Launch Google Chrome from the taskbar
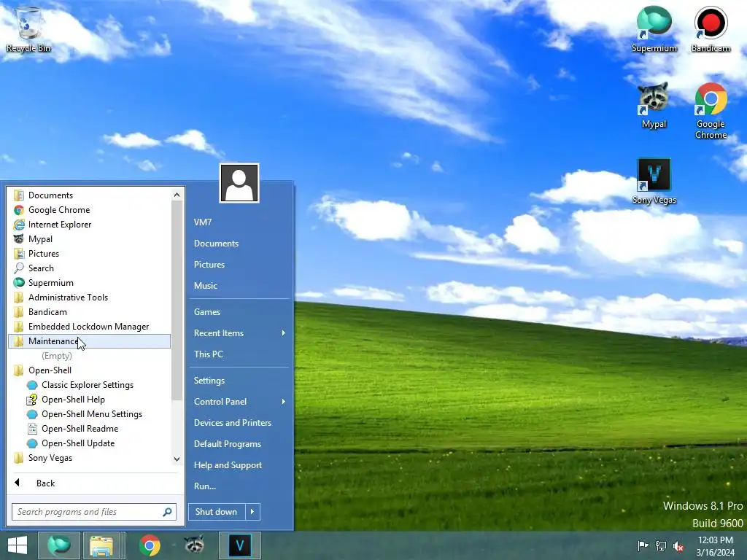Viewport: 747px width, 560px height. click(150, 545)
